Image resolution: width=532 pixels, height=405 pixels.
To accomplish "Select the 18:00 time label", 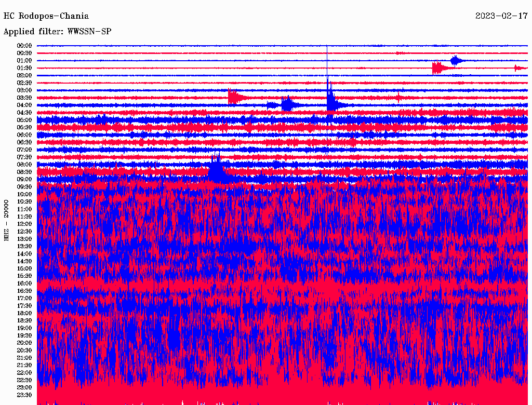I will point(24,313).
